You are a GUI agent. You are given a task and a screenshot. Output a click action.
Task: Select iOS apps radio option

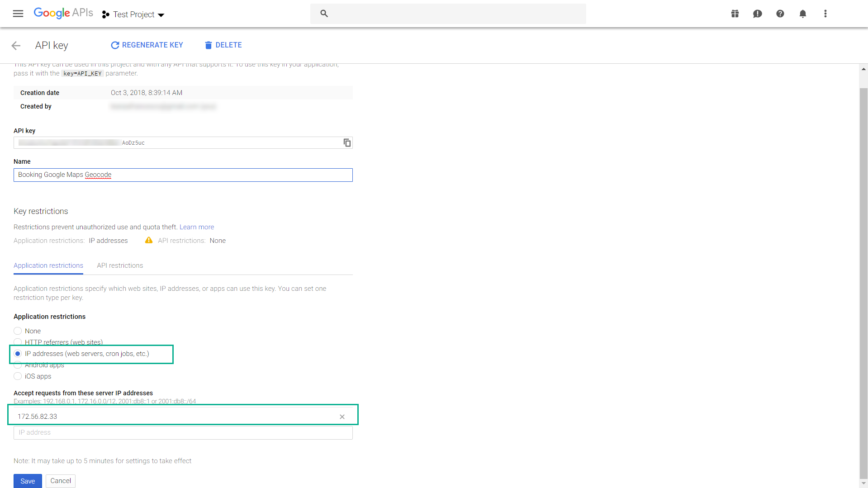[x=18, y=376]
